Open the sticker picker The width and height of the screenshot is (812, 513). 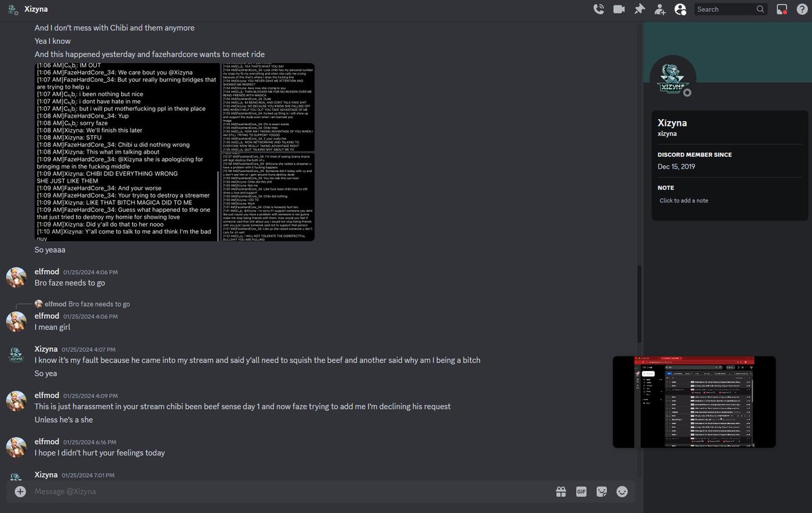(x=602, y=491)
